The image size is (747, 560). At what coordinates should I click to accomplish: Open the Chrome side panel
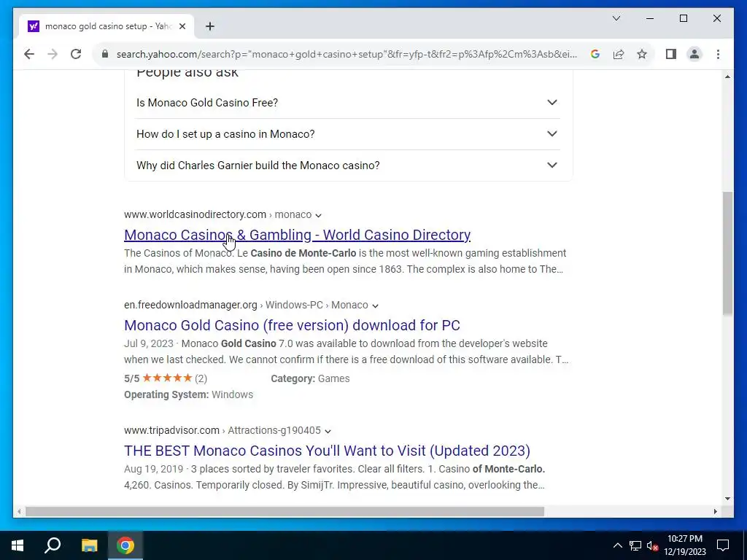[x=671, y=54]
